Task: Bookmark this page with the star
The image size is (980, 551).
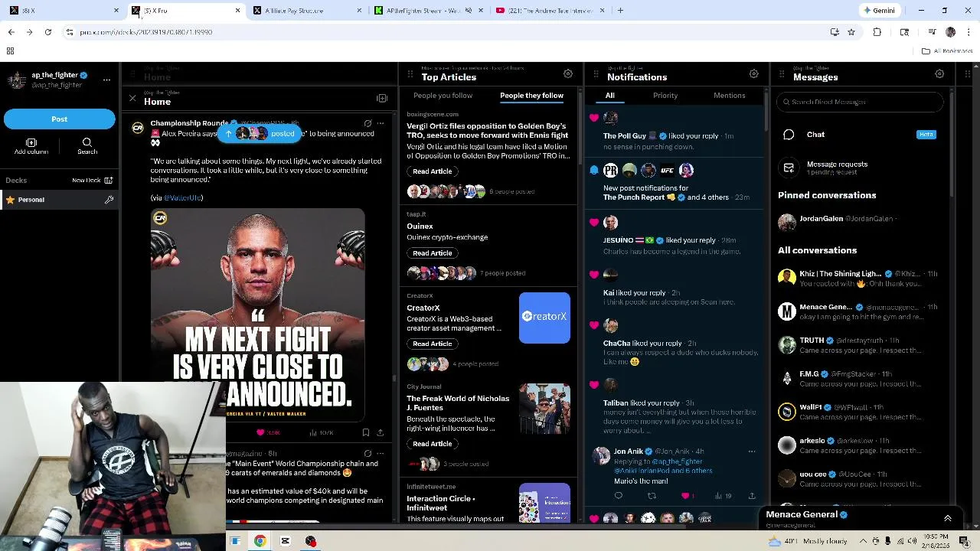Action: [x=851, y=32]
